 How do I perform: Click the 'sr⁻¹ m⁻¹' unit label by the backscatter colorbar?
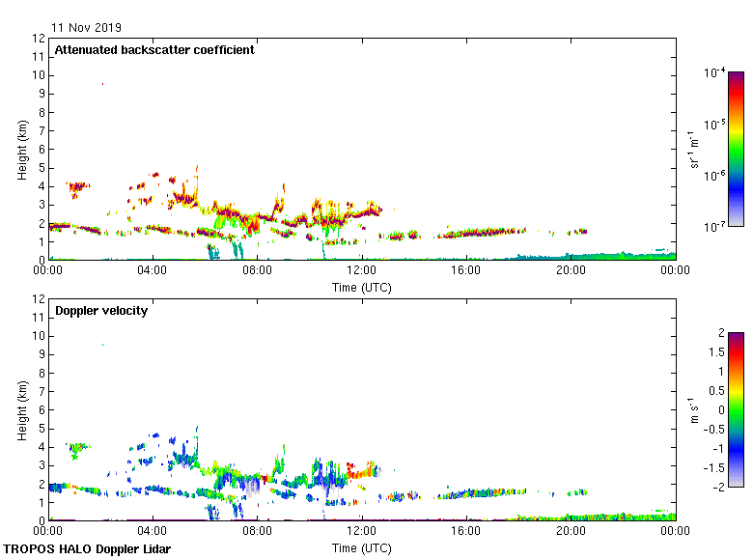click(694, 150)
